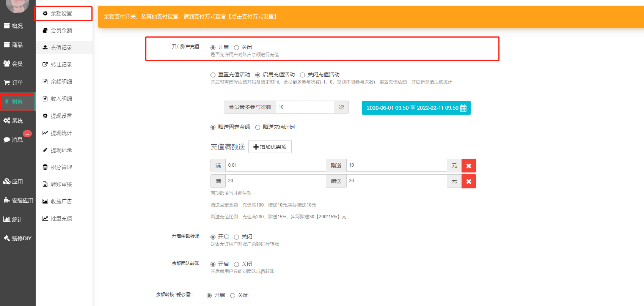This screenshot has height=306, width=644.
Task: Click the 商品 sidebar icon
Action: pyautogui.click(x=7, y=45)
